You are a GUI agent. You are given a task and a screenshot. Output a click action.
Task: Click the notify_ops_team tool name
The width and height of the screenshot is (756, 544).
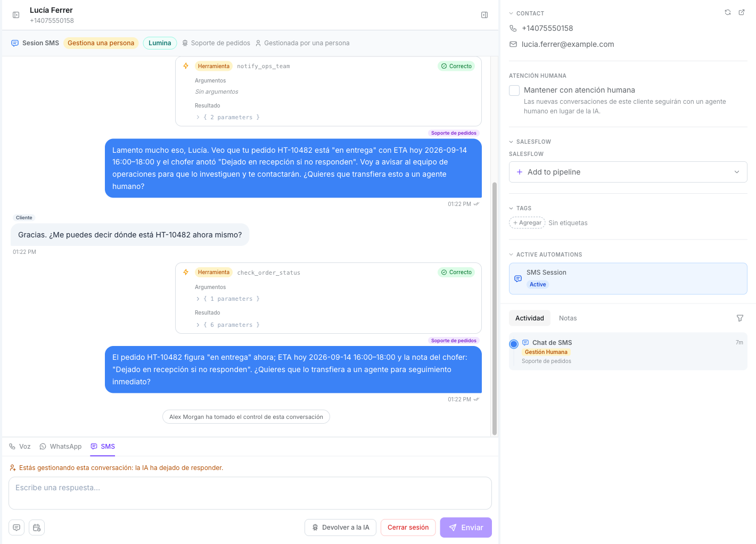point(264,66)
